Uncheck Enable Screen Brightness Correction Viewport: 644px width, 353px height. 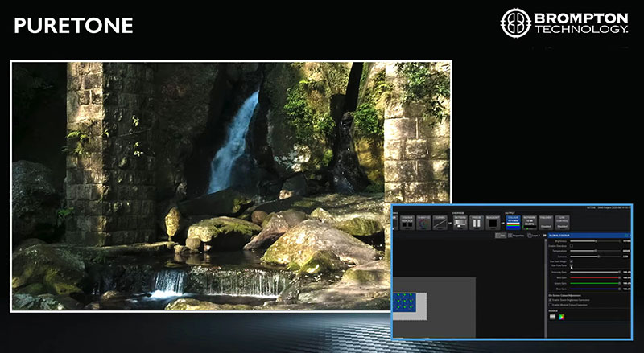coord(550,300)
